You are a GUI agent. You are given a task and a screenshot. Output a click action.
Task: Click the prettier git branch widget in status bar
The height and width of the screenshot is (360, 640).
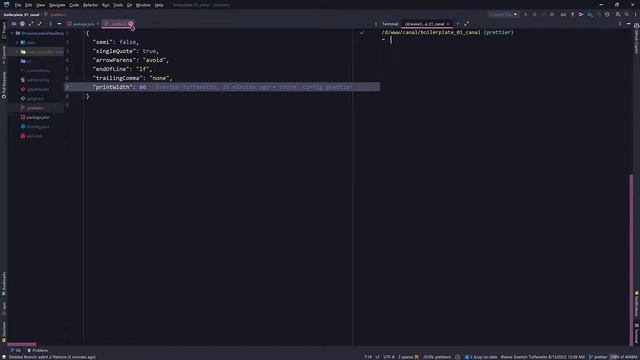pyautogui.click(x=598, y=357)
